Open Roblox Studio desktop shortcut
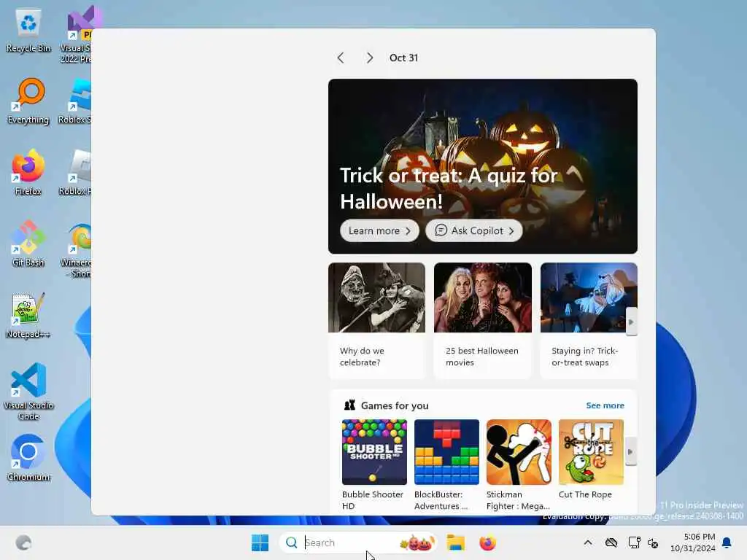This screenshot has width=747, height=560. 76,101
